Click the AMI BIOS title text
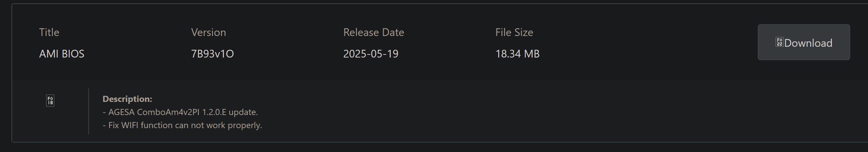 (x=62, y=54)
